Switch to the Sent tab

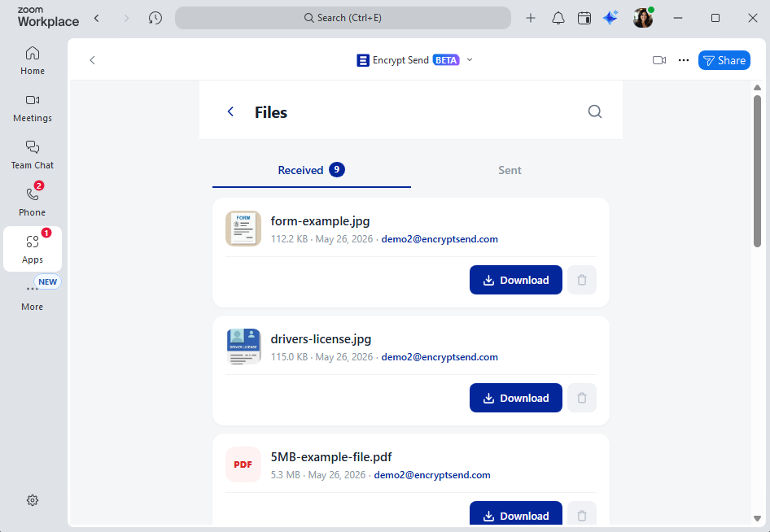(510, 170)
